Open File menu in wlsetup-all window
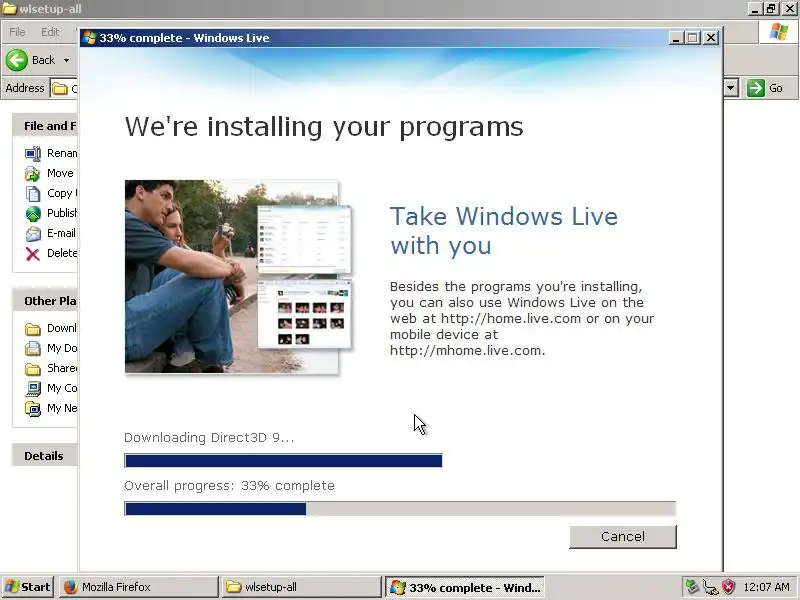The width and height of the screenshot is (800, 600). pyautogui.click(x=17, y=32)
